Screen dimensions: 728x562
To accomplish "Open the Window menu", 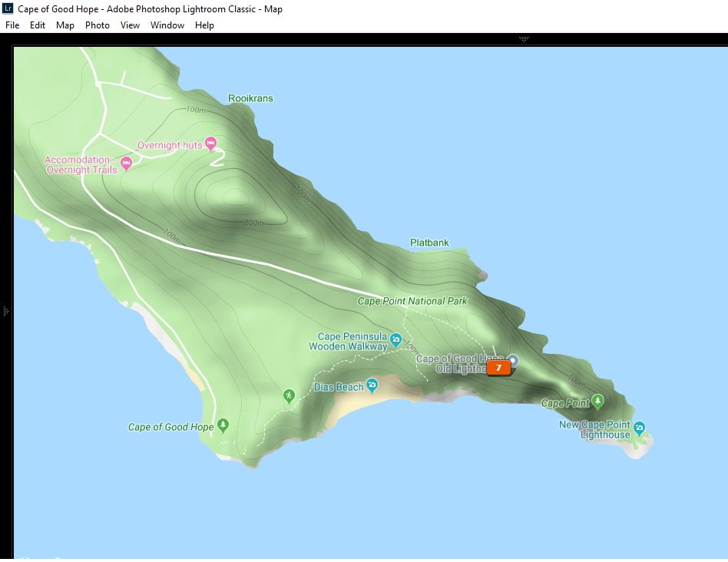I will coord(167,25).
